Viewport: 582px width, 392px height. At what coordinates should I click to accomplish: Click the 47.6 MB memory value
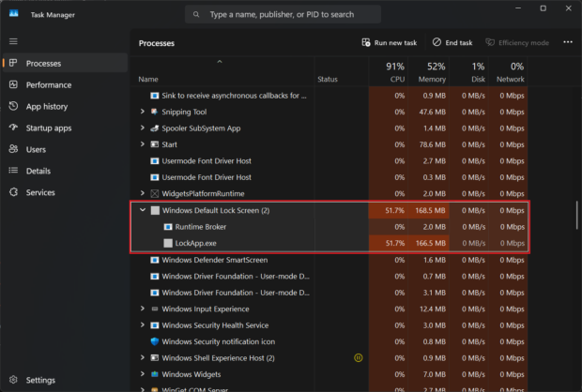coord(432,112)
